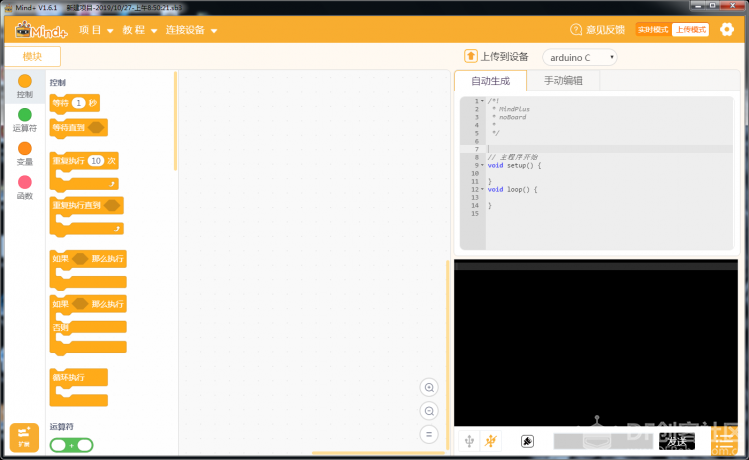Click 上传到设备 button
The height and width of the screenshot is (460, 749).
pos(496,56)
